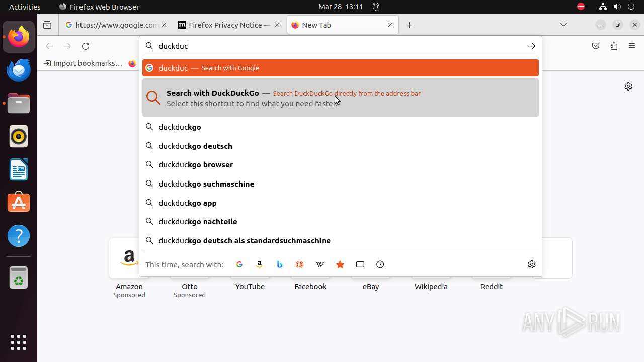
Task: Open the Files manager in the dock
Action: 19,103
